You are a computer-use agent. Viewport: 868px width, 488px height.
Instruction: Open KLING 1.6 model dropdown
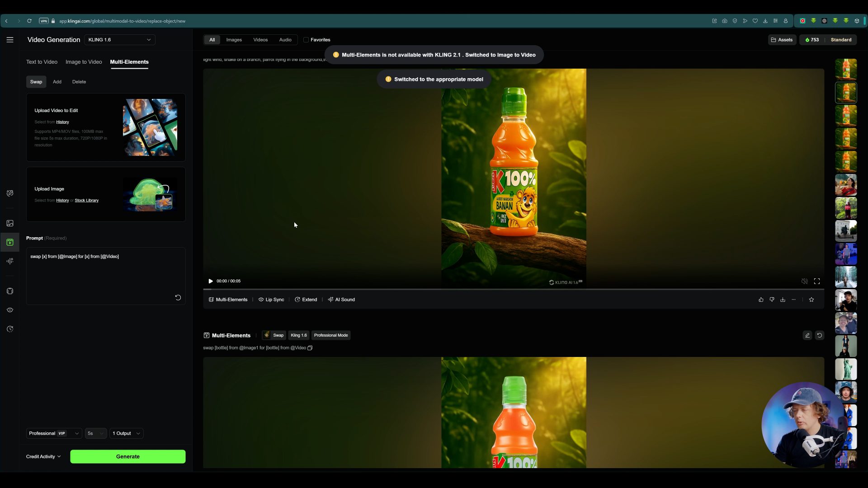pos(120,40)
